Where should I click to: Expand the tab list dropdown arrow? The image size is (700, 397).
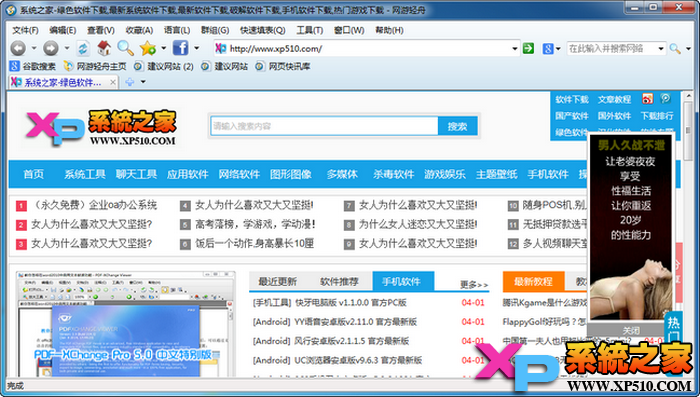click(x=143, y=82)
